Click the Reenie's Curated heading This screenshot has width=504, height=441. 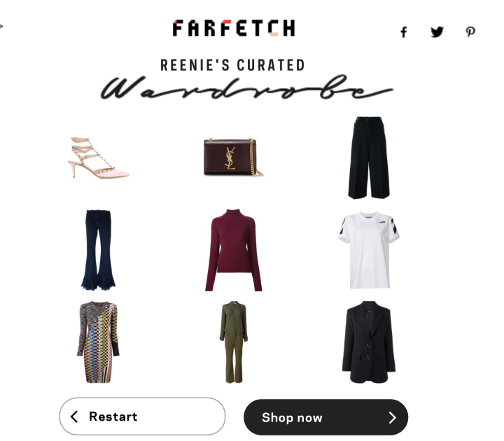tap(232, 65)
